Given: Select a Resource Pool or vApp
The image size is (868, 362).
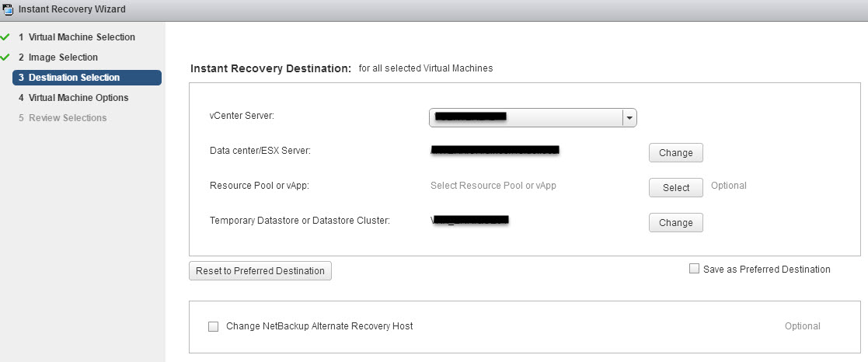Looking at the screenshot, I should [676, 188].
